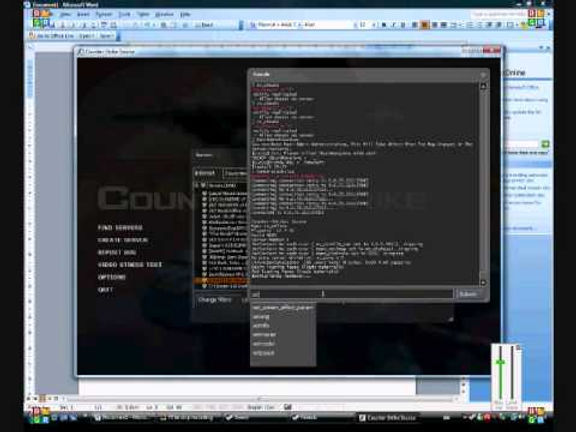Switch to Internet tab in server browser

(205, 173)
